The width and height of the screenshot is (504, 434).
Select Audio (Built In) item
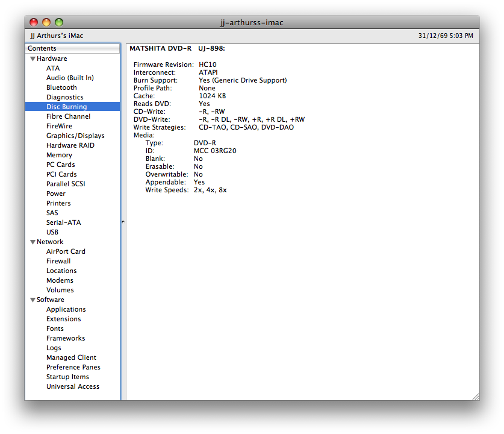(x=70, y=78)
